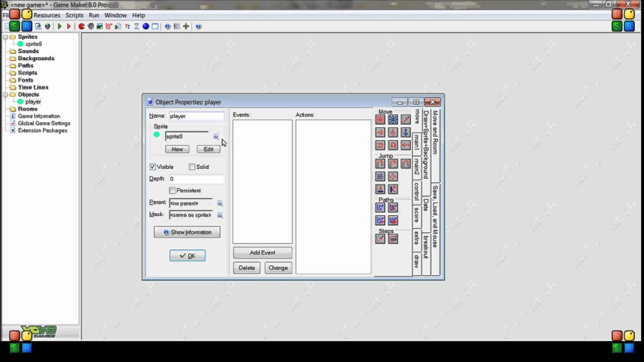Switch to the control actions tab

click(417, 192)
